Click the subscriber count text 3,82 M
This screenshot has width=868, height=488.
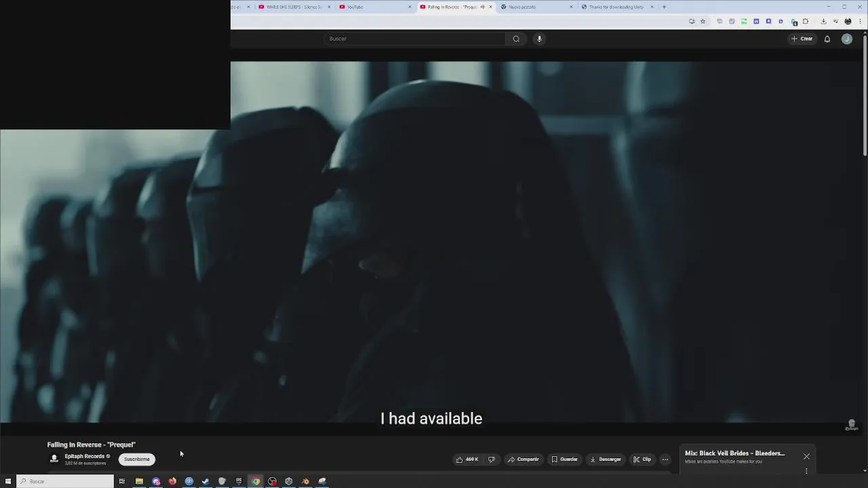click(85, 463)
